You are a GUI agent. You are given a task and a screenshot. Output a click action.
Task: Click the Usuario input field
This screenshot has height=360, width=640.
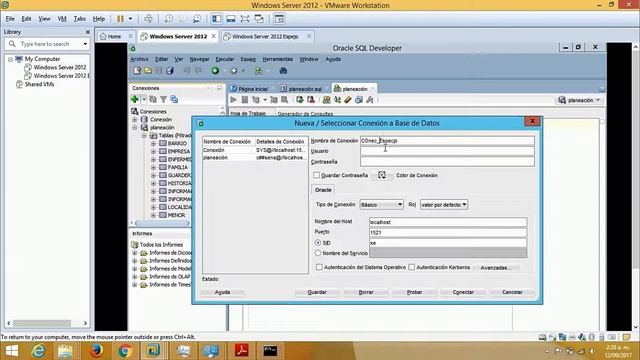point(447,151)
